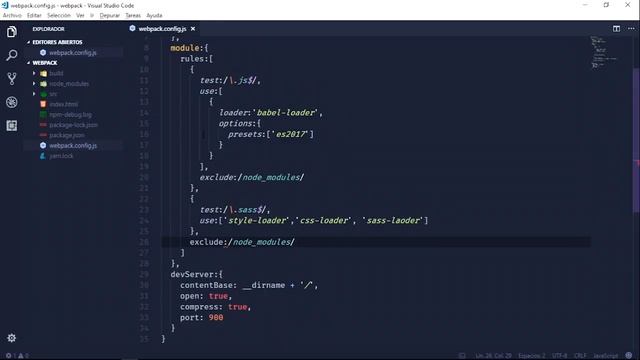Click 'compress: true' line in editor

[x=216, y=307]
